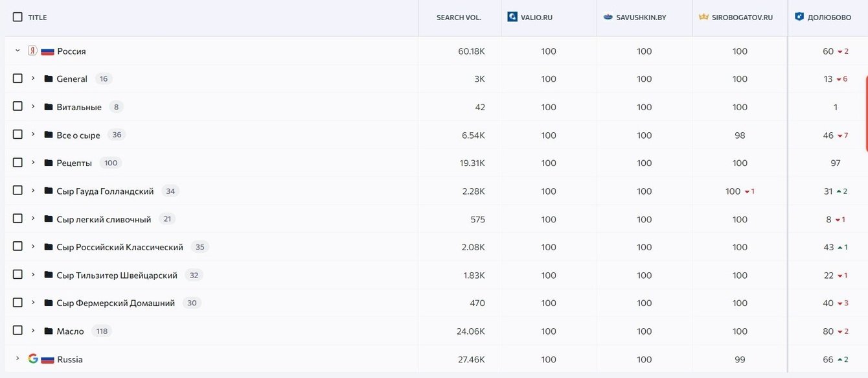Click the Sirobogatov.ru crown icon
This screenshot has width=868, height=378.
pyautogui.click(x=703, y=17)
